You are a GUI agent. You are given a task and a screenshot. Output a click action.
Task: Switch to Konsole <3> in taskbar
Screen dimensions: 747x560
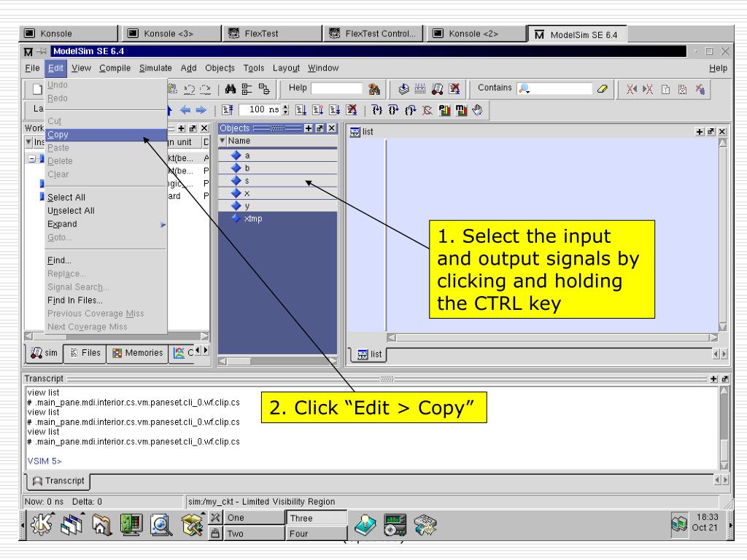[169, 34]
